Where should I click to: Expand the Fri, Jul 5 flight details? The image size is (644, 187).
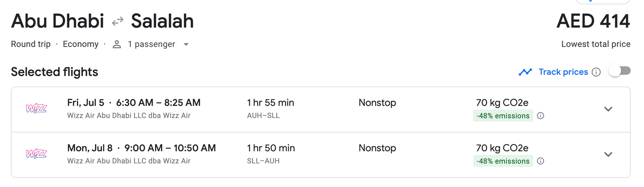(608, 109)
